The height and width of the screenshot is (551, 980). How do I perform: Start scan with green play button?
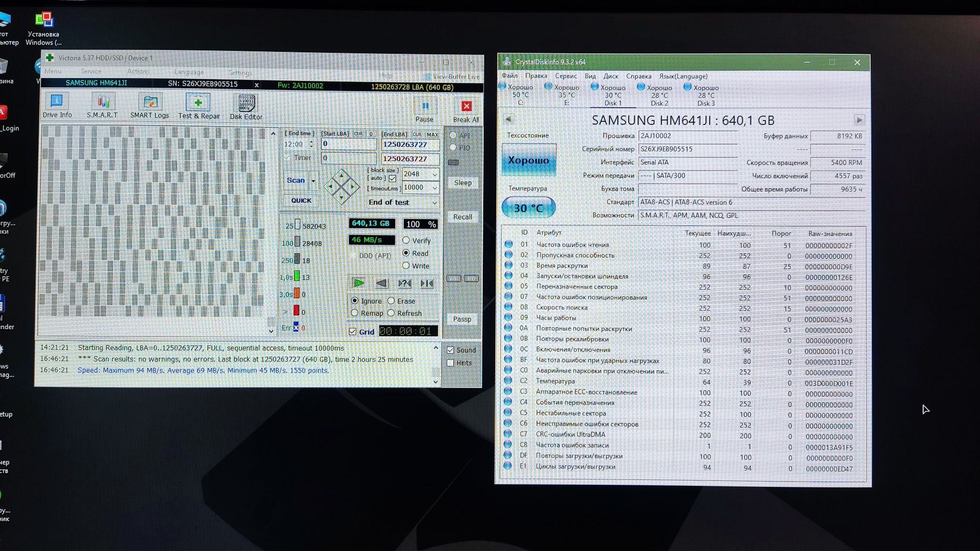pyautogui.click(x=359, y=283)
